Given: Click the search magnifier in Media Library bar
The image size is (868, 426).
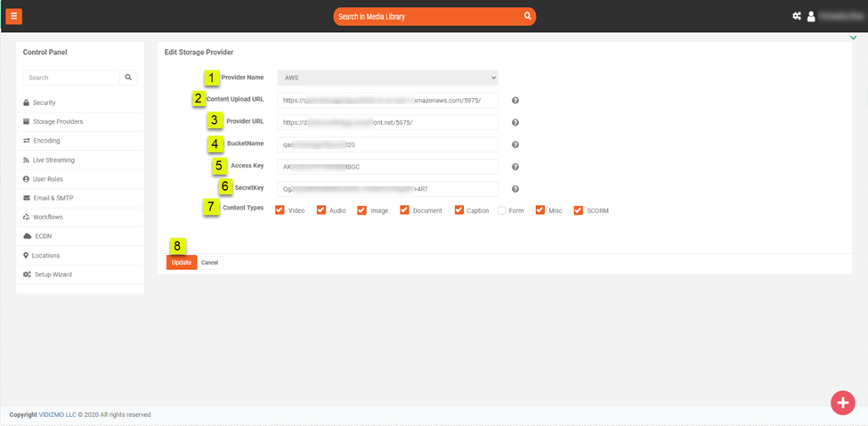Looking at the screenshot, I should point(527,16).
